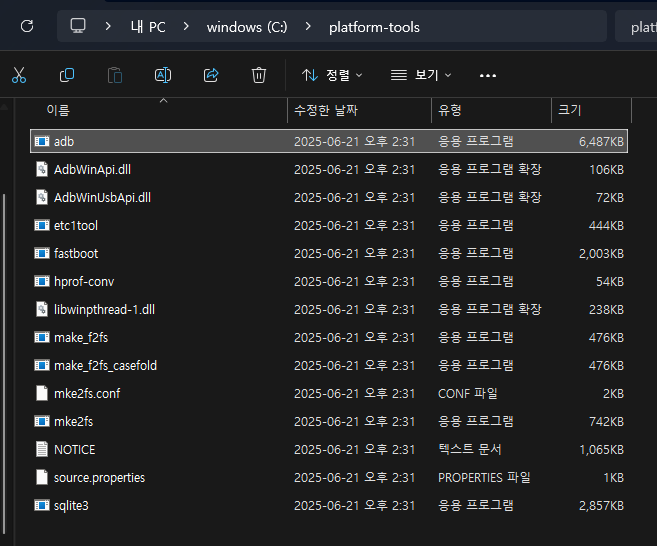Select the make_f2fs_casefold application icon
Screen dimensions: 657x546
pyautogui.click(x=42, y=365)
